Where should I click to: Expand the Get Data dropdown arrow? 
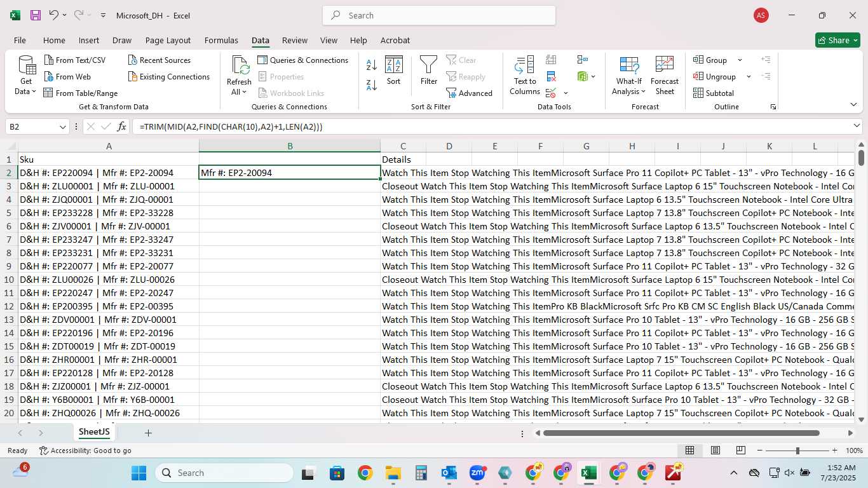click(x=33, y=91)
